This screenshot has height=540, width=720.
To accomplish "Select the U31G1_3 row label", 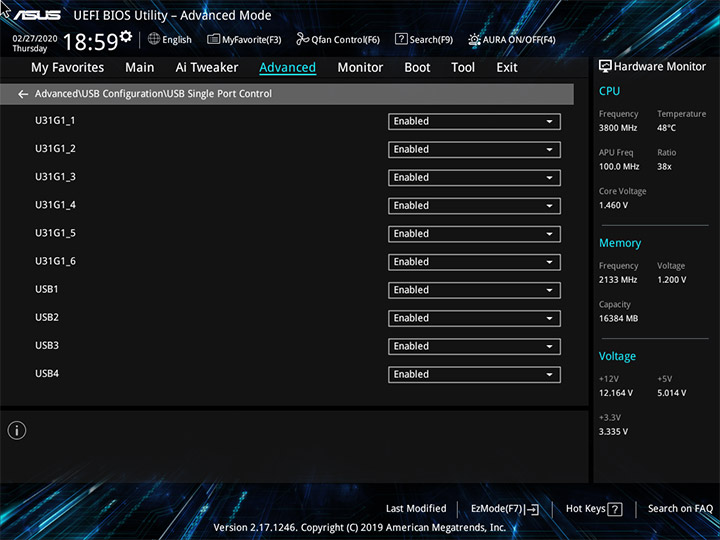I will (55, 177).
